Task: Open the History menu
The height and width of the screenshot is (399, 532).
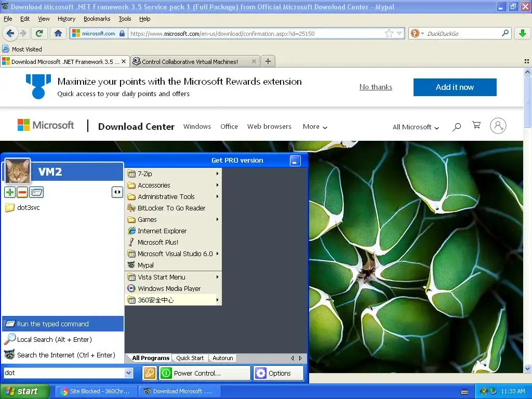Action: [x=66, y=19]
